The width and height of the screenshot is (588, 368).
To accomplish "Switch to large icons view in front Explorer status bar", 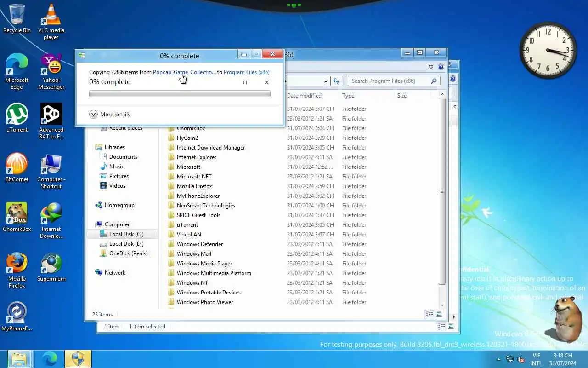I will [439, 315].
